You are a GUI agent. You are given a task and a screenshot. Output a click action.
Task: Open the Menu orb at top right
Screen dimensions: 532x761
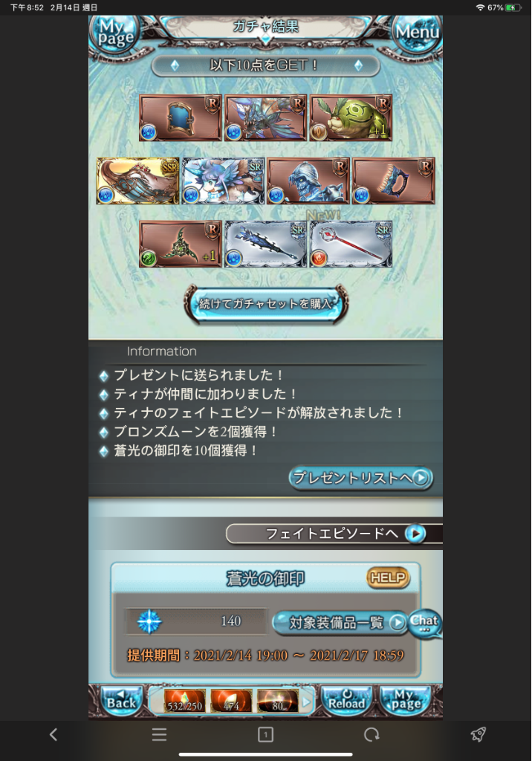click(417, 33)
